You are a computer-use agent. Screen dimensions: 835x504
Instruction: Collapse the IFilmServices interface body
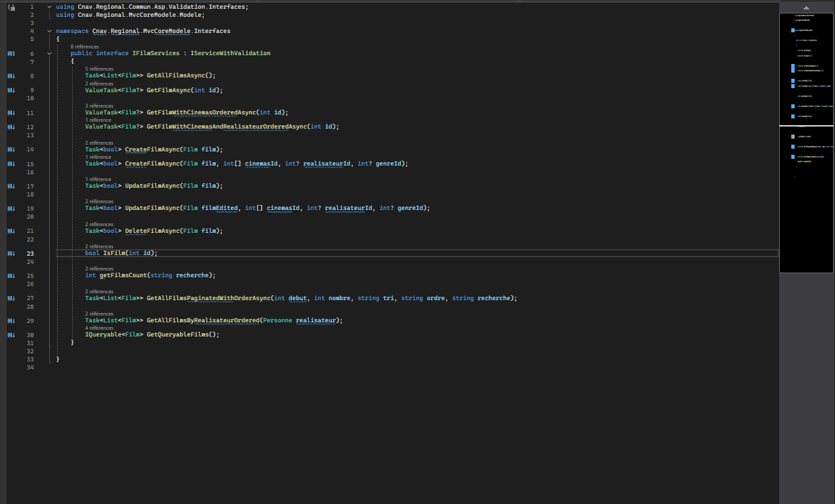(x=48, y=53)
